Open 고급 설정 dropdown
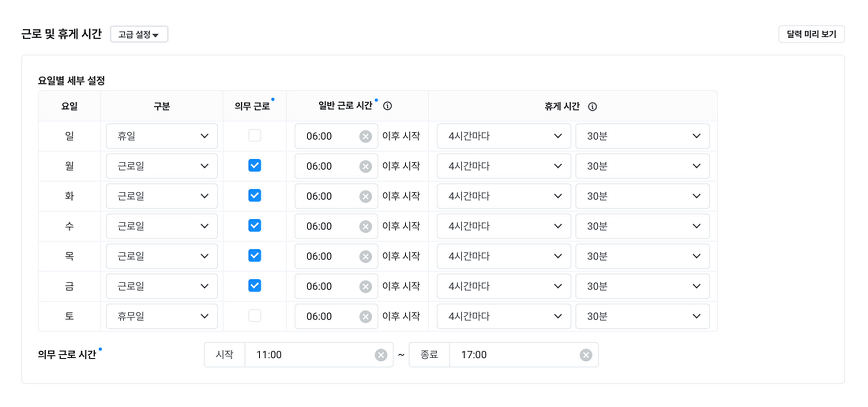 coord(139,34)
